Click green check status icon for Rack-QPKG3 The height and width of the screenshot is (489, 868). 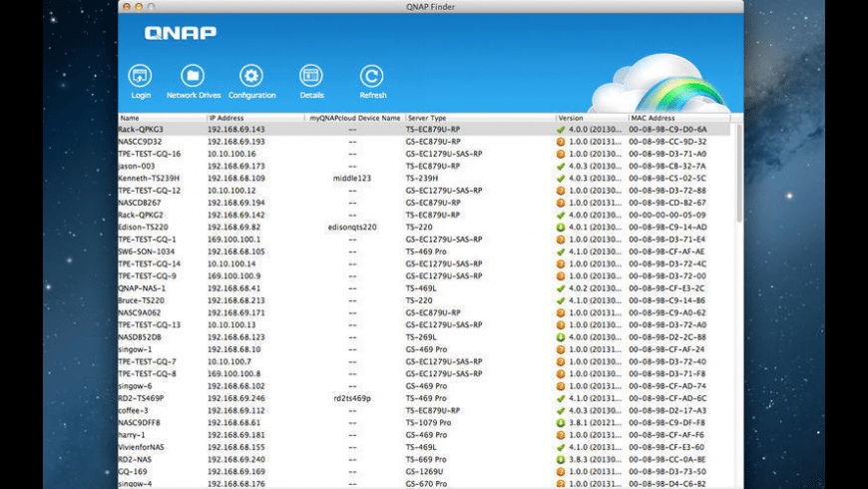[561, 130]
